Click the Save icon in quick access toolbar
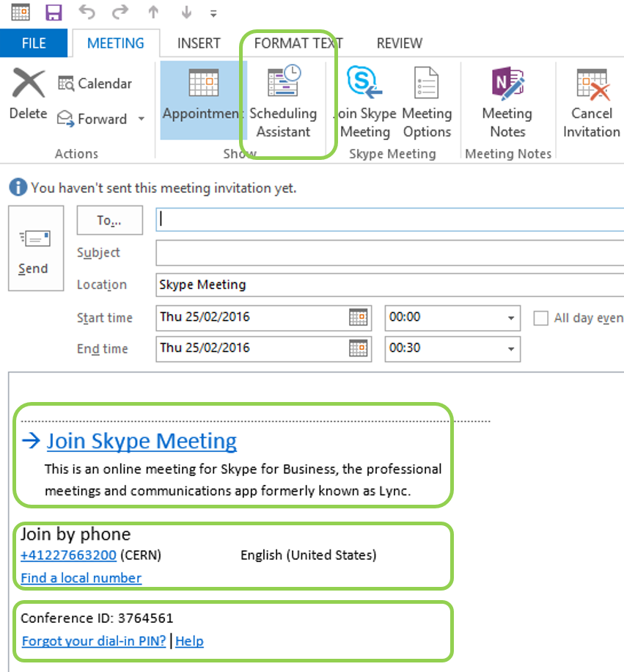Screen dimensions: 624x672 point(54,12)
